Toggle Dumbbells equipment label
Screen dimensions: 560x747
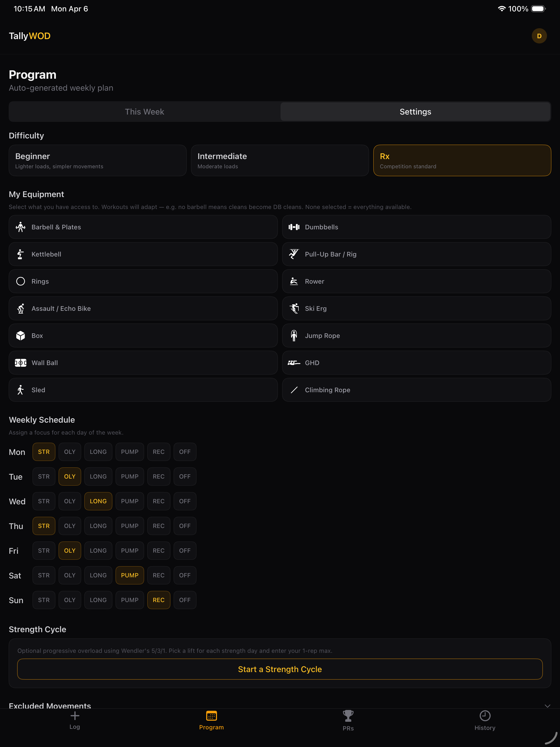321,227
